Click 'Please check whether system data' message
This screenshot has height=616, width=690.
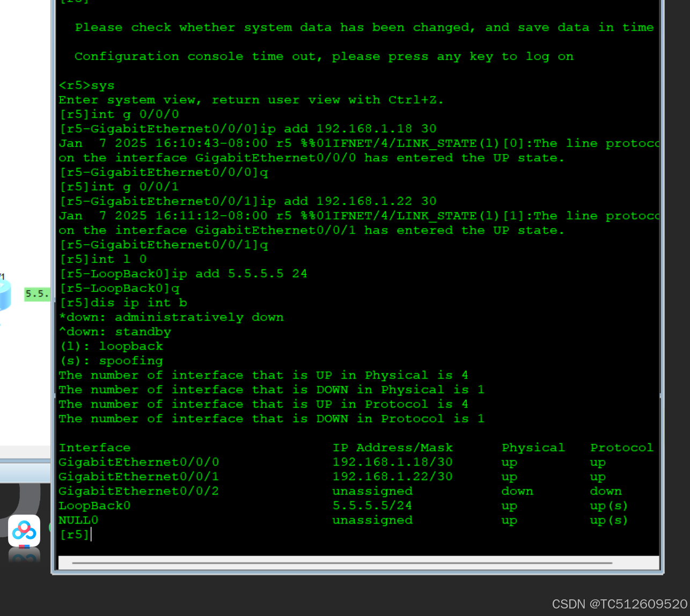click(365, 28)
